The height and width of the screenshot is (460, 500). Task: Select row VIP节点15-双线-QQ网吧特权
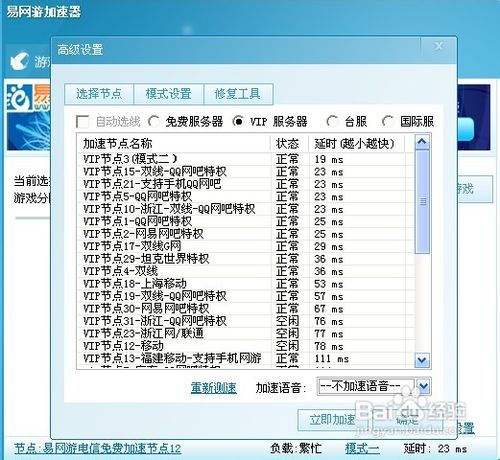246,172
